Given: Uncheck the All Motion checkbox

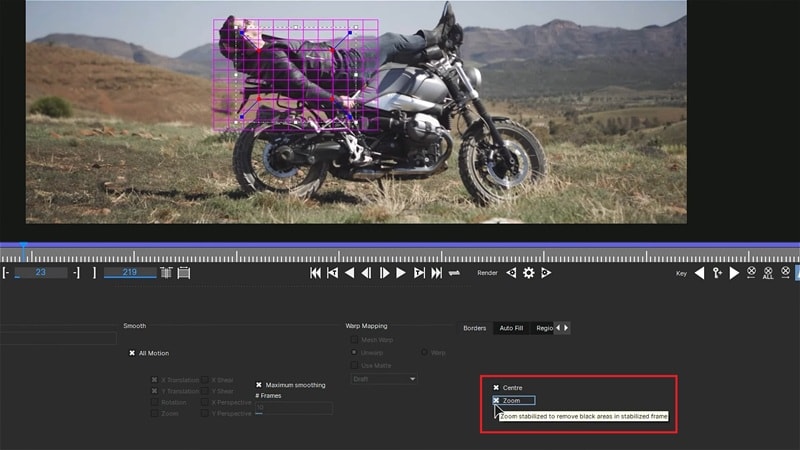Looking at the screenshot, I should [x=132, y=353].
